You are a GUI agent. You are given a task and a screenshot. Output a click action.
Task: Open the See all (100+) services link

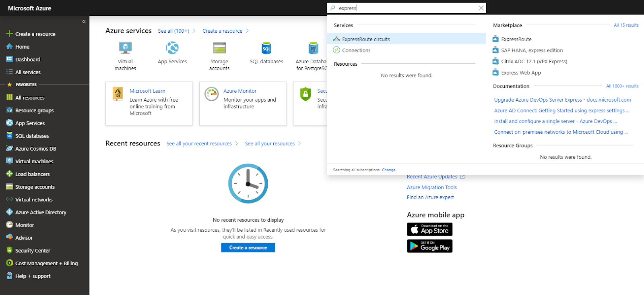pyautogui.click(x=173, y=31)
